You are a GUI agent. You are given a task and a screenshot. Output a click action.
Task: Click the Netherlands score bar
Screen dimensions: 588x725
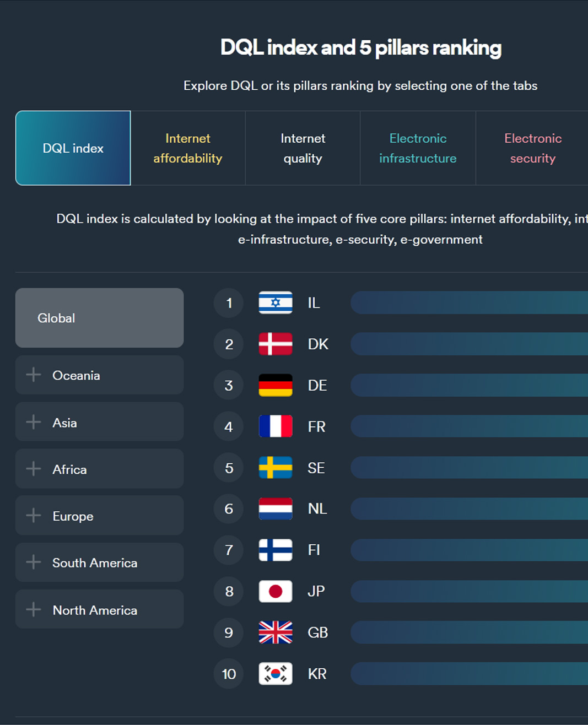pos(469,508)
